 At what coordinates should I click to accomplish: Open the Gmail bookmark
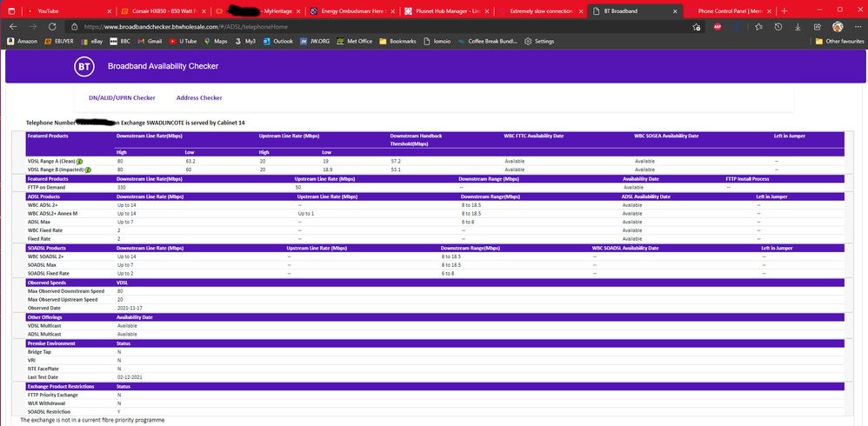click(x=150, y=41)
